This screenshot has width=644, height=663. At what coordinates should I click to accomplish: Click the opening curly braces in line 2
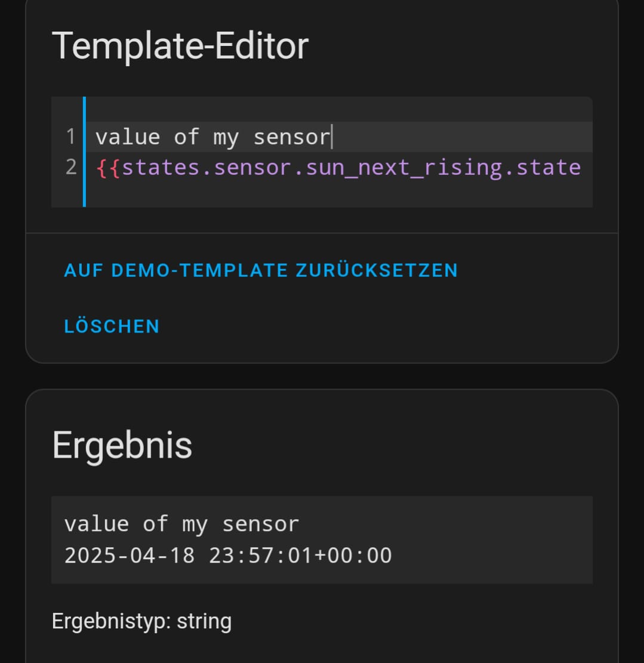(108, 168)
